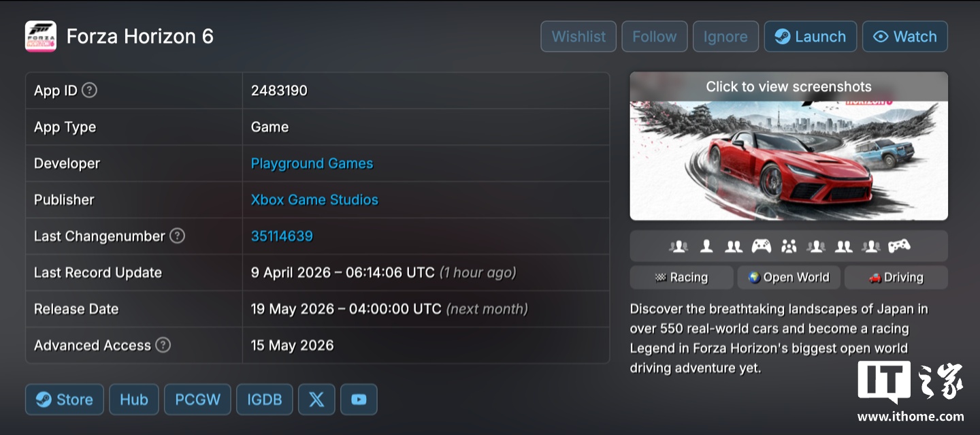The image size is (980, 435).
Task: Click the PlayStation controller icon
Action: pos(899,246)
